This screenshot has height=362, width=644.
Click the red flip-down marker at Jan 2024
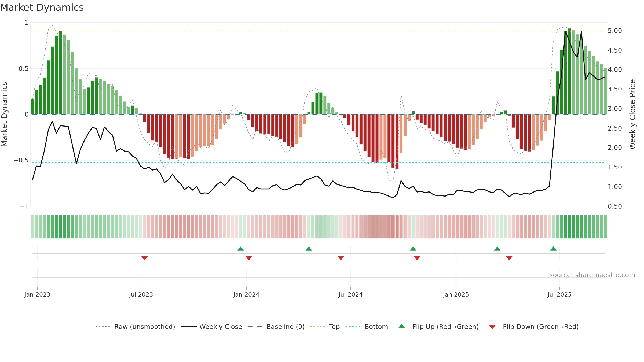pos(249,258)
